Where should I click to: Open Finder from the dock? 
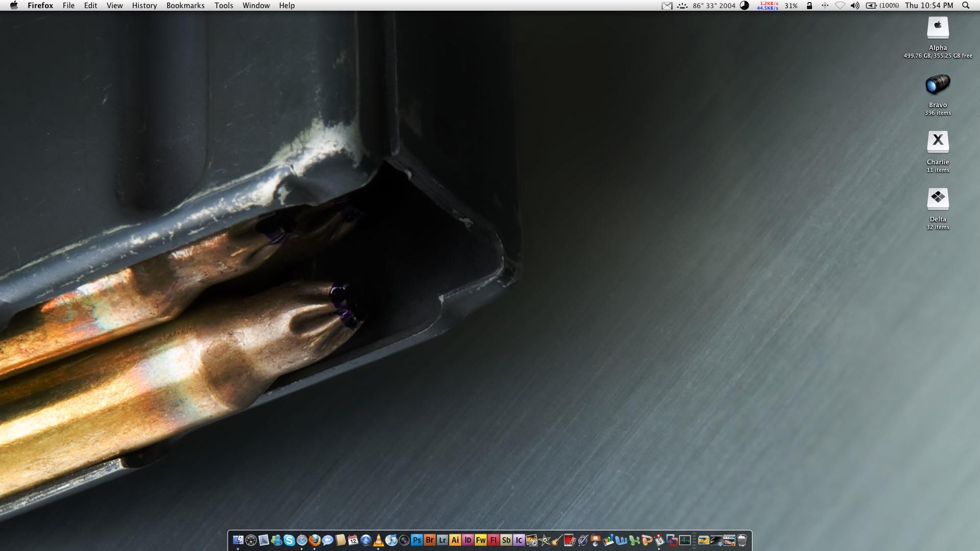pos(238,540)
